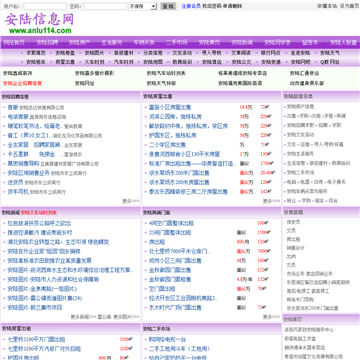This screenshot has height=360, width=360.
Task: Go to 安陆快递 in sub navigation
Action: pos(271,62)
